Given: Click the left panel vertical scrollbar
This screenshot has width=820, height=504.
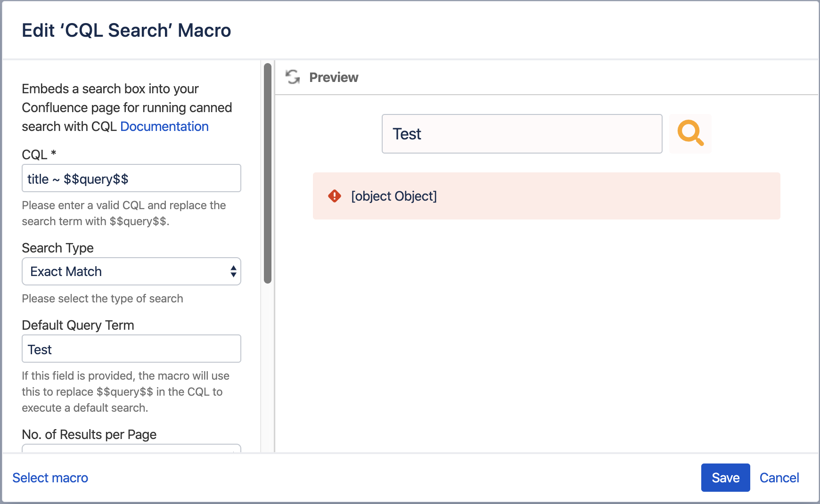Looking at the screenshot, I should [268, 173].
